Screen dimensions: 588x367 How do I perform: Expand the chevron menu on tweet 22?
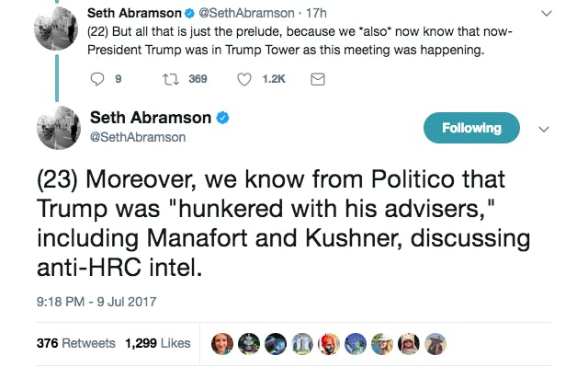coord(547,14)
